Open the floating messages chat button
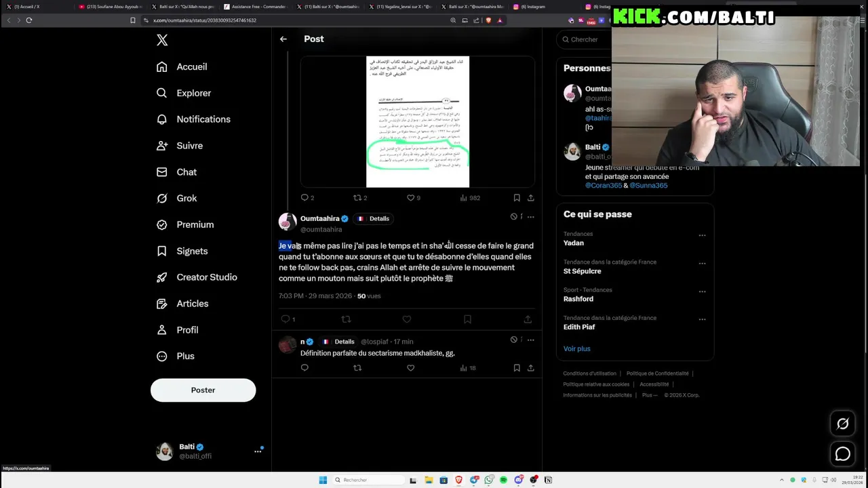Screen dimensions: 868x488 (843, 454)
